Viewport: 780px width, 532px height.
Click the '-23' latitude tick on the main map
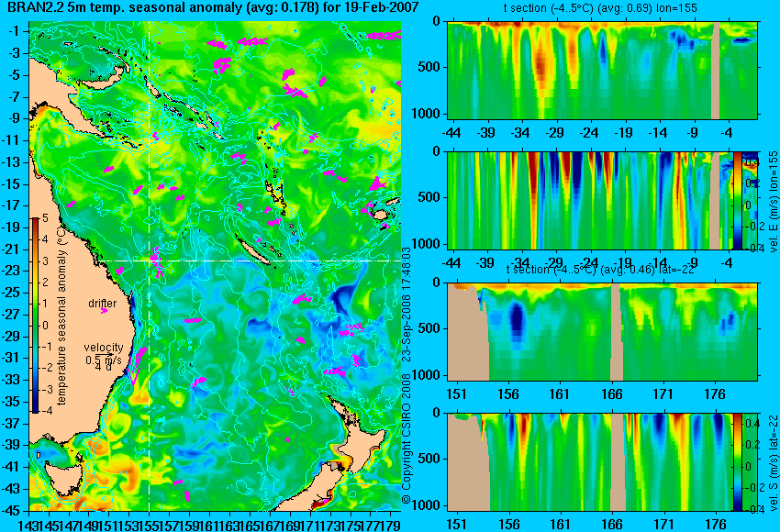(12, 271)
